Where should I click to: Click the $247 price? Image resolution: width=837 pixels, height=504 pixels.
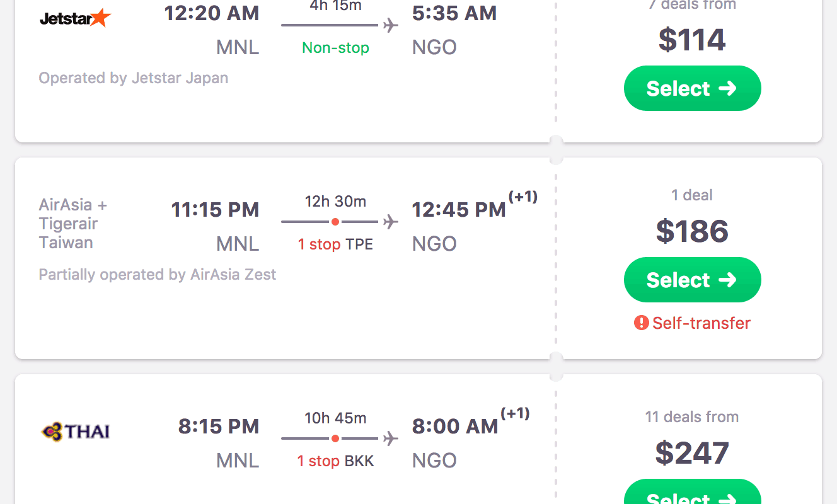click(692, 453)
